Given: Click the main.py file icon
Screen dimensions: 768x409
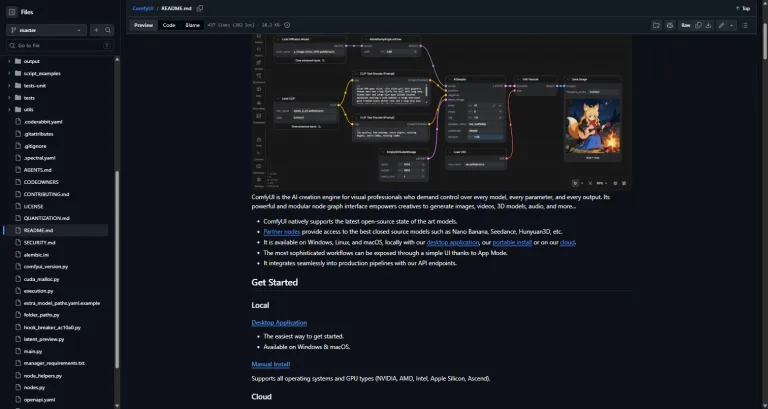Looking at the screenshot, I should [x=18, y=351].
